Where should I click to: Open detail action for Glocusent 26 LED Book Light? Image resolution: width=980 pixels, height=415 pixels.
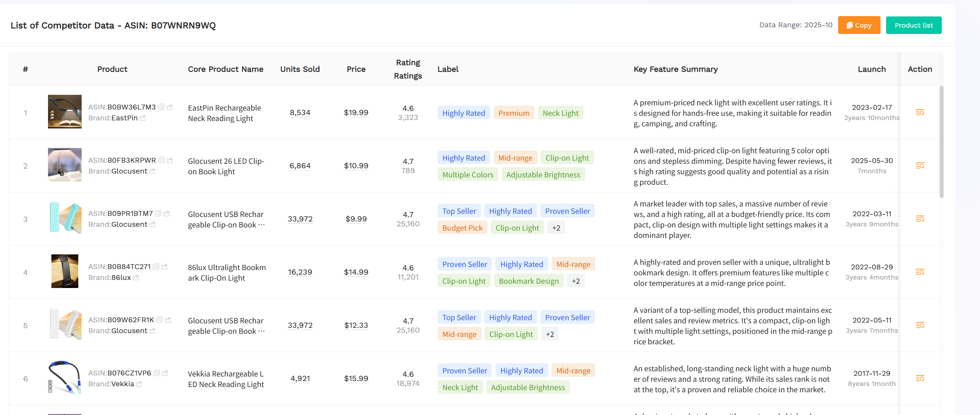921,166
